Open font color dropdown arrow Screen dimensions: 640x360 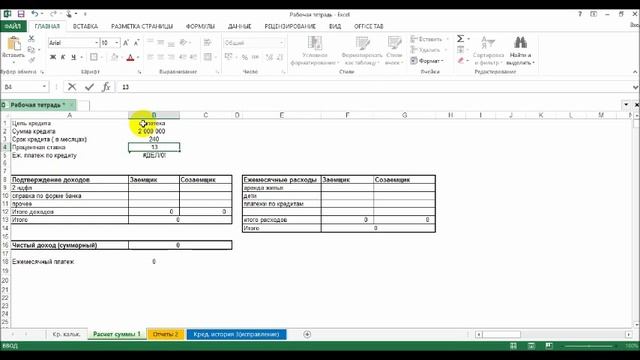138,57
